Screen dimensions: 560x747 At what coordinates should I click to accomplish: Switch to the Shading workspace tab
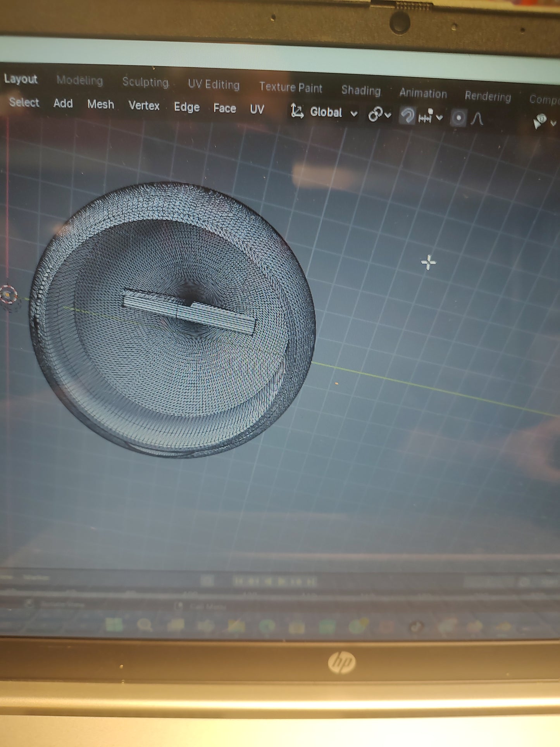361,90
